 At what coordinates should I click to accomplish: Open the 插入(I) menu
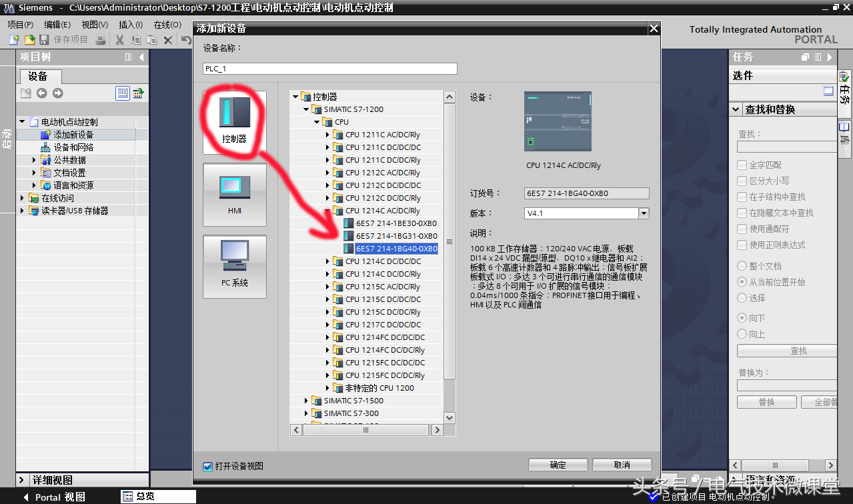[131, 24]
